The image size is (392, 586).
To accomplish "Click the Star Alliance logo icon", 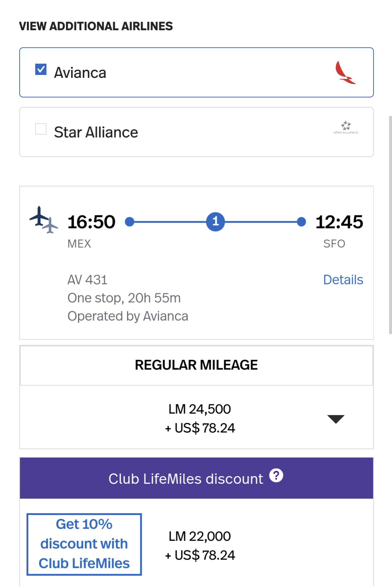I will click(346, 127).
